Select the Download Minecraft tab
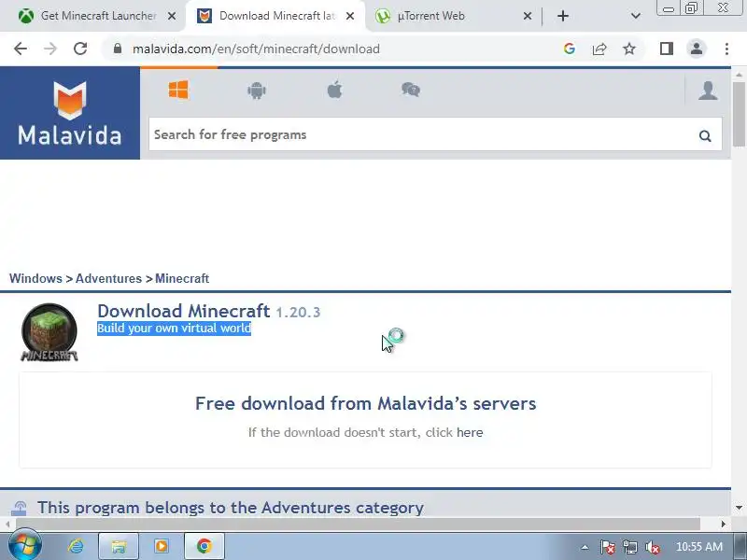Viewport: 747px width, 560px height. pyautogui.click(x=275, y=16)
